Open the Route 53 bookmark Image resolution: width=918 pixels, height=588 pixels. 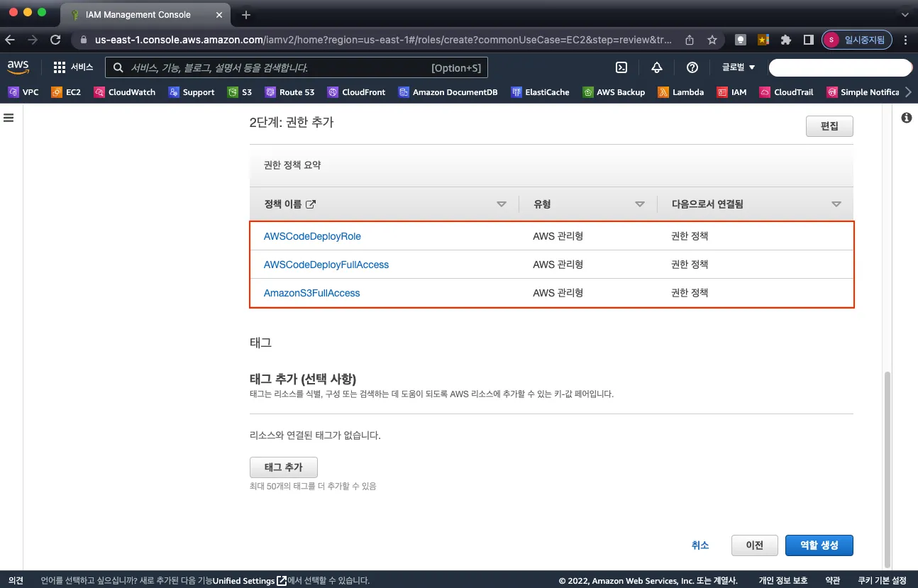289,92
